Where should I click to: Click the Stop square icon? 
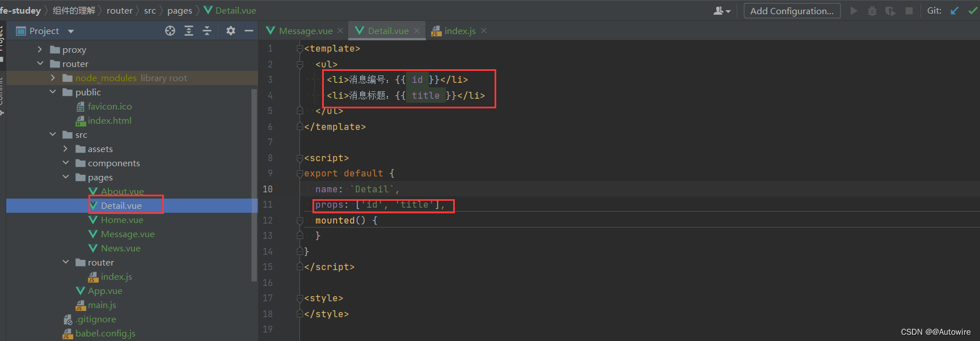(909, 11)
